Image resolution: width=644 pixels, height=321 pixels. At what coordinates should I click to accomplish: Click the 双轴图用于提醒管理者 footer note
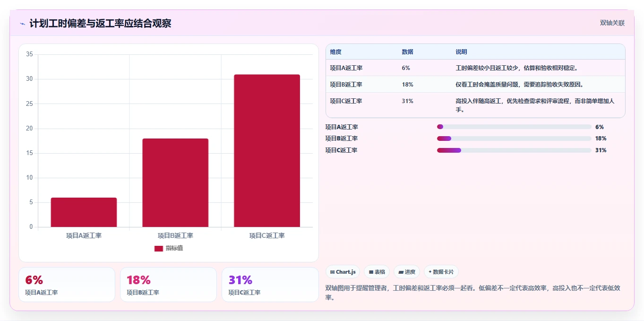click(x=473, y=293)
